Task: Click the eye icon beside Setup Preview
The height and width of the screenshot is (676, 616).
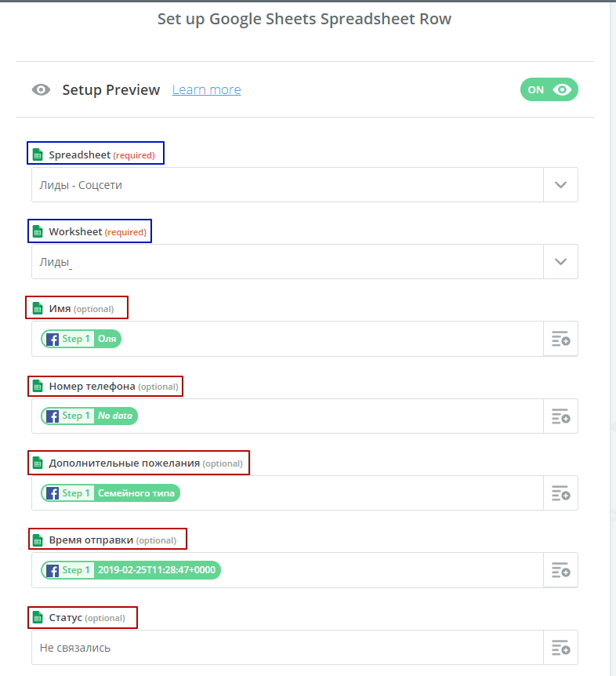Action: [41, 89]
